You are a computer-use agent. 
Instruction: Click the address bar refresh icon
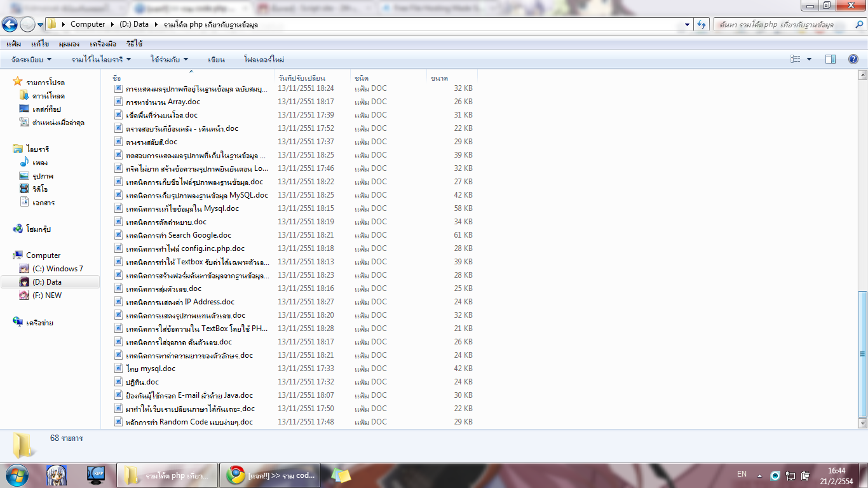point(702,24)
